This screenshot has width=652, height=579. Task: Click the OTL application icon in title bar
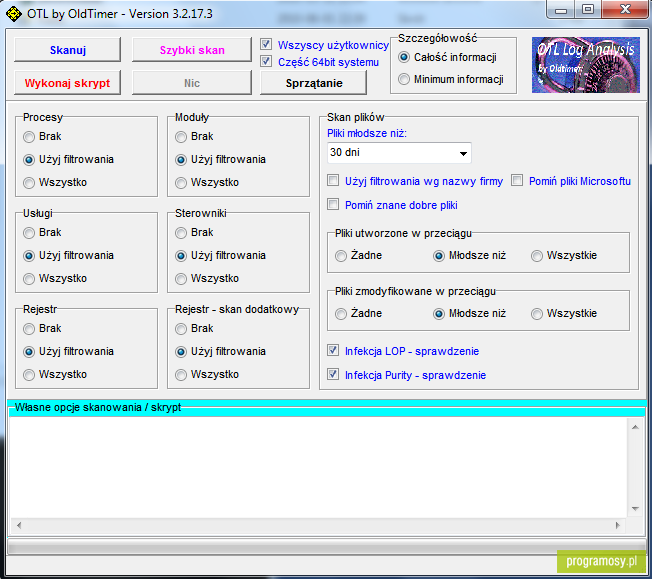coord(14,14)
